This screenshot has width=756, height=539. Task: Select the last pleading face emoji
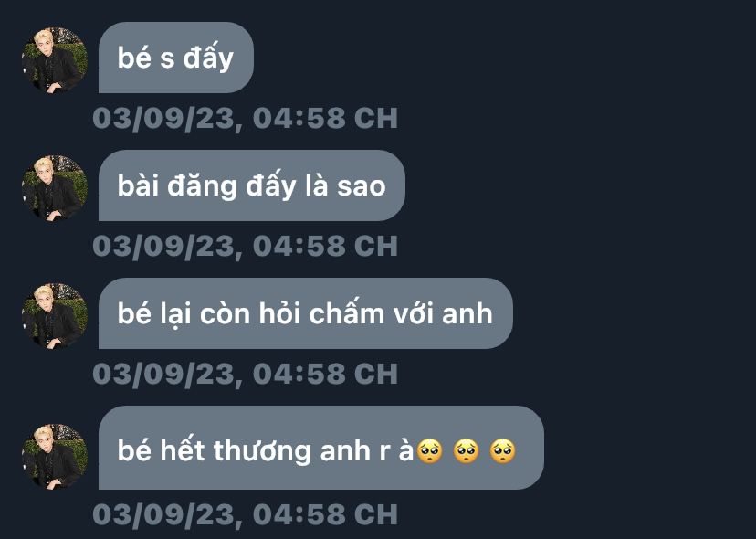click(503, 451)
